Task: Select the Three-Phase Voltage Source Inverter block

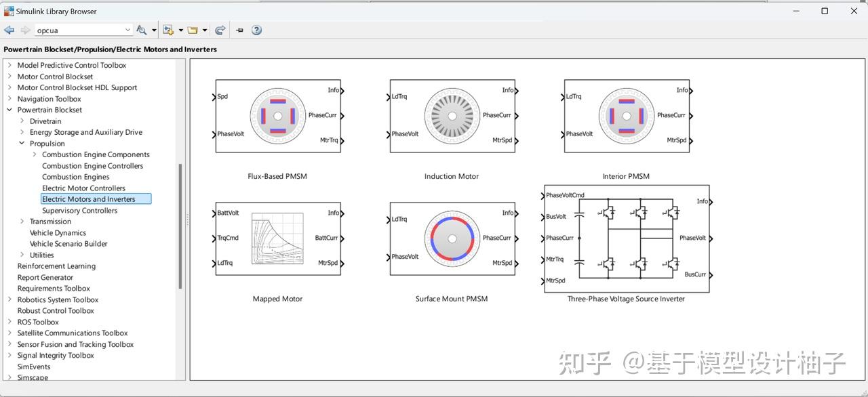Action: 627,238
